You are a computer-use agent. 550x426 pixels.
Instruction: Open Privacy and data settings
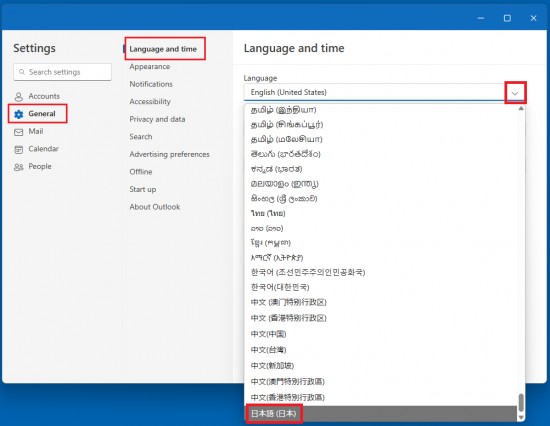[157, 119]
